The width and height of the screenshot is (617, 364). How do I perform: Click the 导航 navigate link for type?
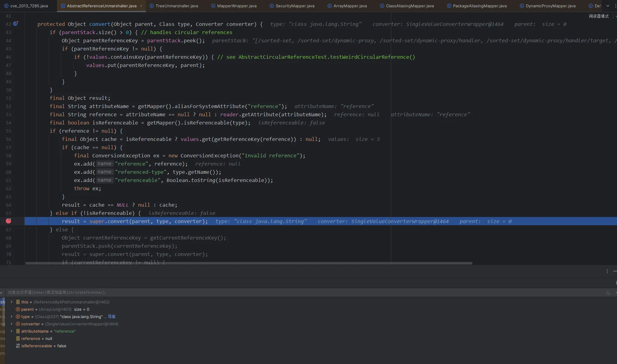point(112,317)
